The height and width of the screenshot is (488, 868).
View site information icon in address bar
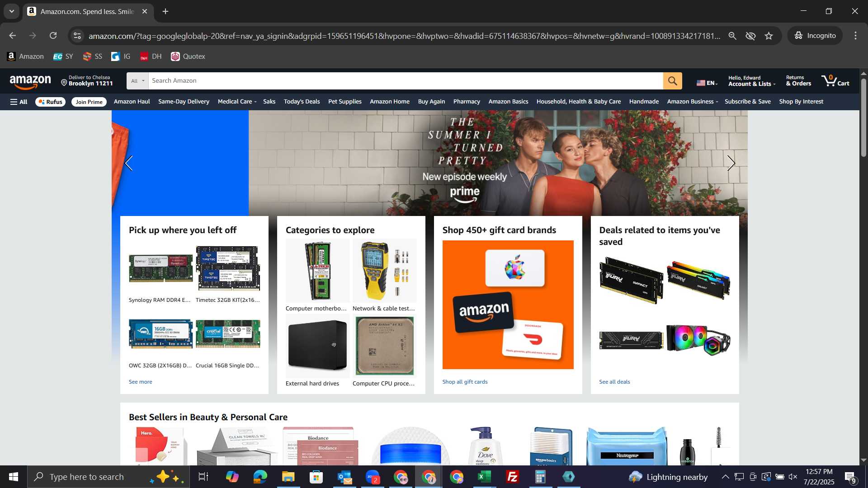point(77,36)
